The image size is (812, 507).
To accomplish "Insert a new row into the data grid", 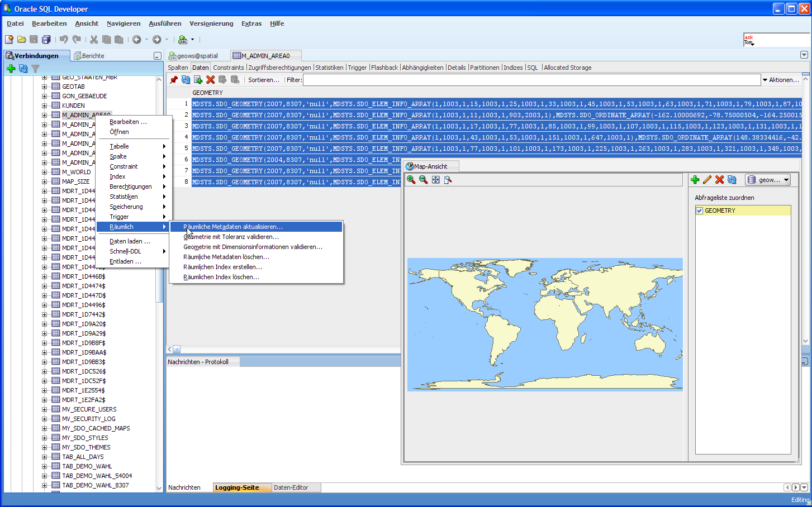I will pyautogui.click(x=198, y=80).
